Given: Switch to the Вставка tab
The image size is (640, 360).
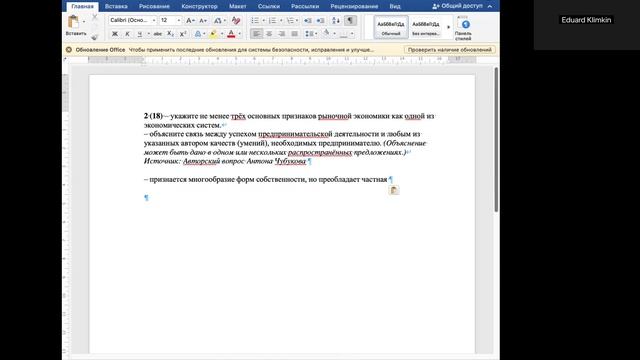Looking at the screenshot, I should [x=116, y=7].
